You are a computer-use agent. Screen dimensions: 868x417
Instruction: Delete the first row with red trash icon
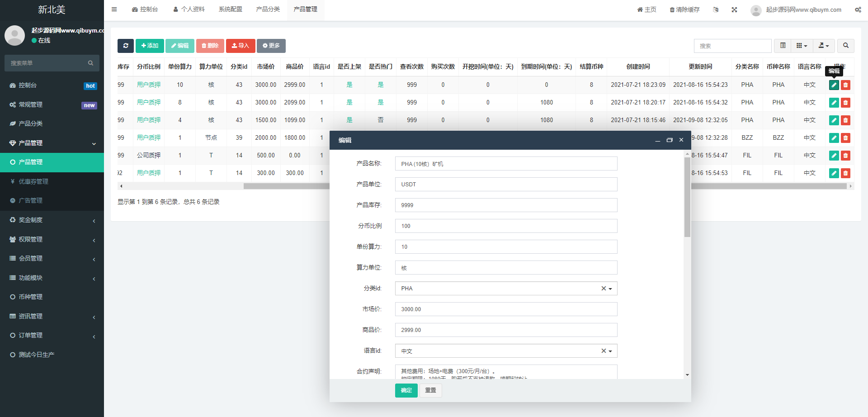(845, 85)
